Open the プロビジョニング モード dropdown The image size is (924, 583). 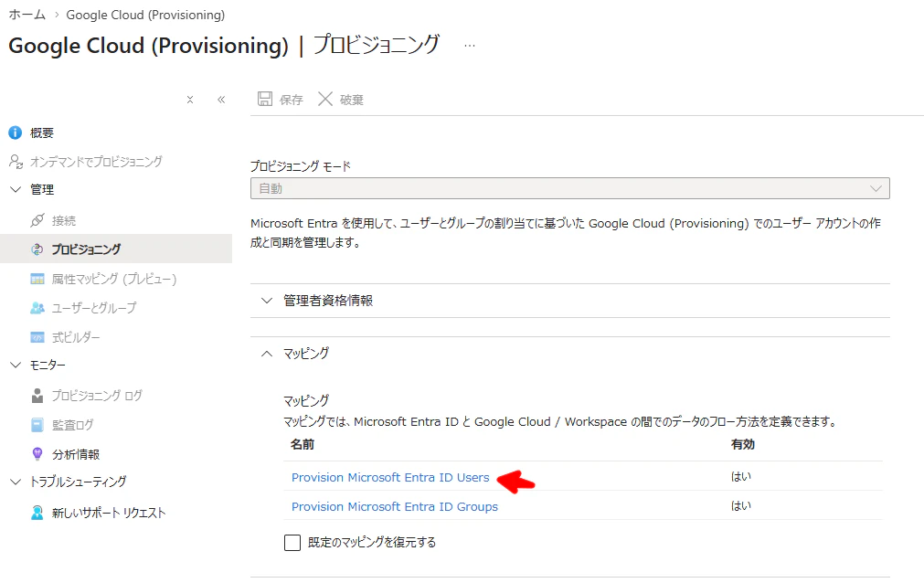tap(569, 188)
